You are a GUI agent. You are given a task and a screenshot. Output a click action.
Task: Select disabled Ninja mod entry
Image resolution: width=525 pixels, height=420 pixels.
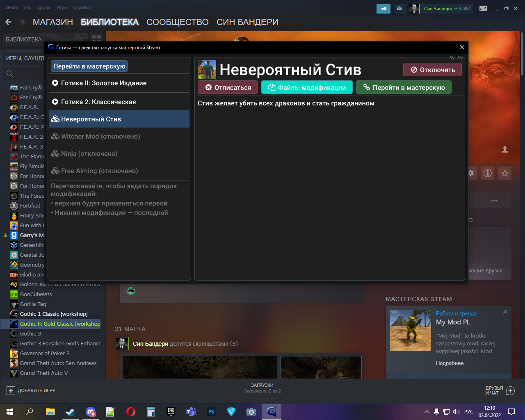[x=119, y=153]
